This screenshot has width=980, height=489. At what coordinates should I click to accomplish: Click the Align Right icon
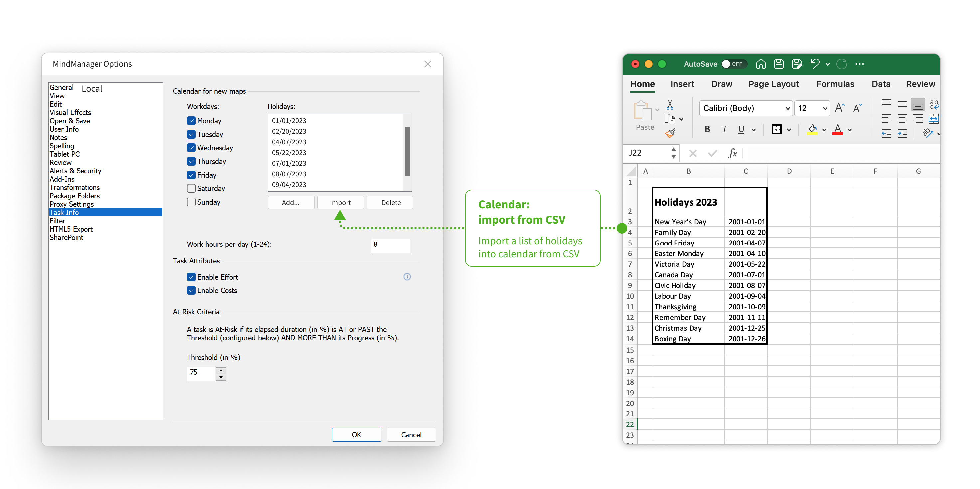coord(918,119)
